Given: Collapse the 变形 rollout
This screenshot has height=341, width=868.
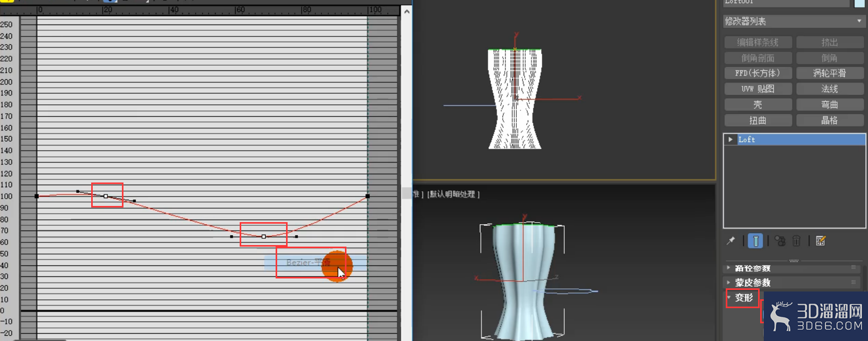Looking at the screenshot, I should click(743, 297).
